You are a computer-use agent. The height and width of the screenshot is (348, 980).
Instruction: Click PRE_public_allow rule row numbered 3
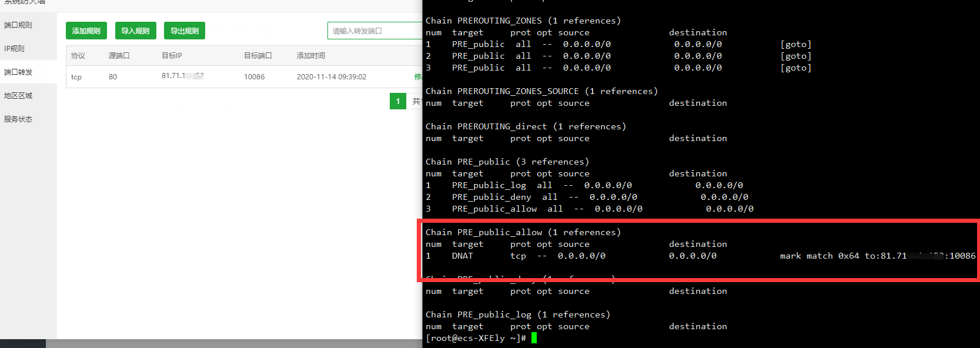click(x=590, y=209)
